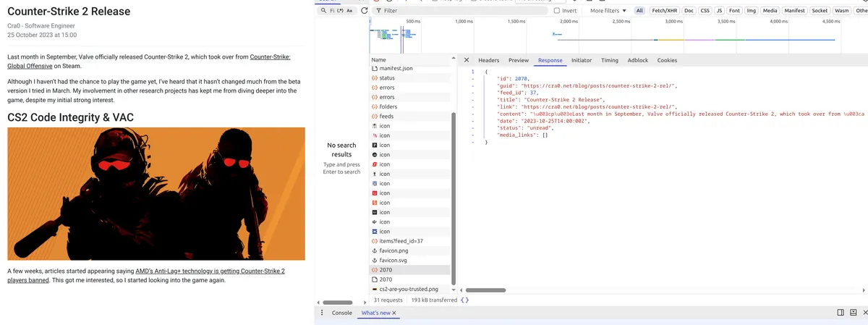Select the Manifest request type filter

795,11
